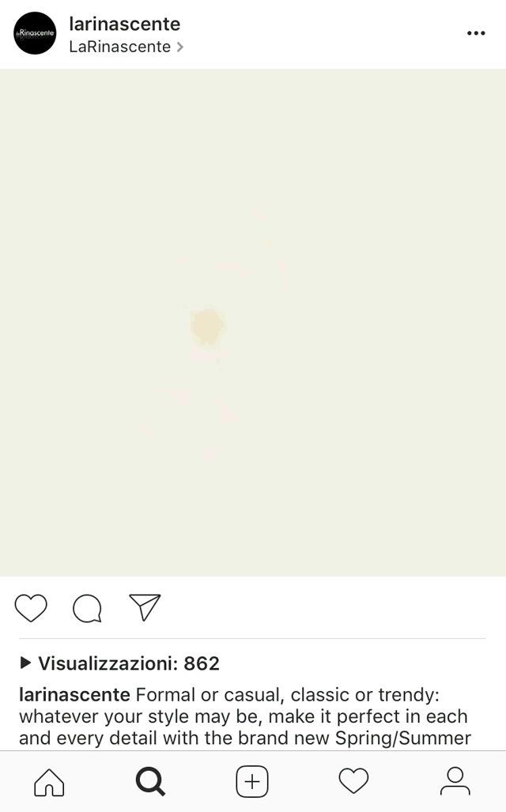Tap the larinascente username in post header
Image resolution: width=506 pixels, height=812 pixels.
(x=124, y=24)
